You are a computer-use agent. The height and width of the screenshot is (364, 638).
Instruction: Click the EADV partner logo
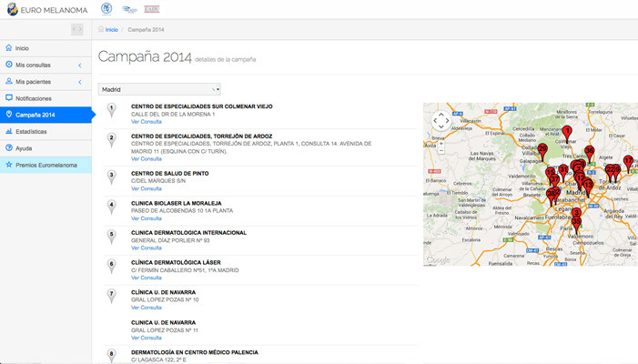tap(152, 9)
